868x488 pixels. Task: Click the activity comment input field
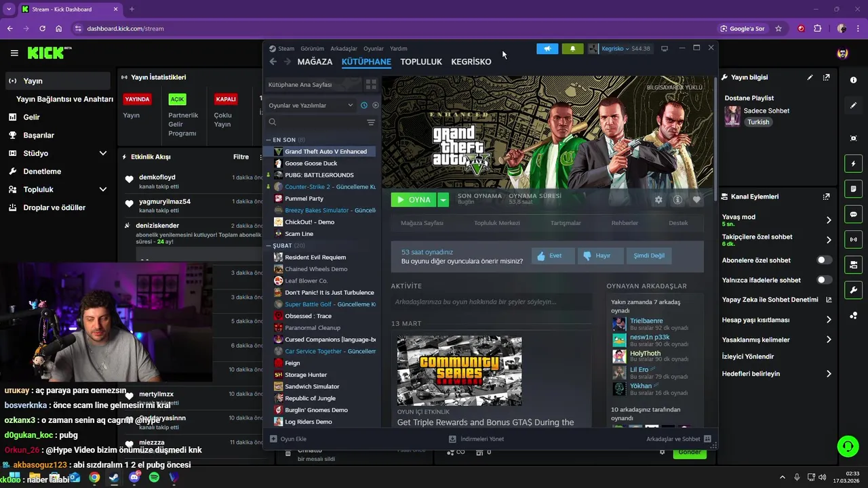[x=492, y=302]
